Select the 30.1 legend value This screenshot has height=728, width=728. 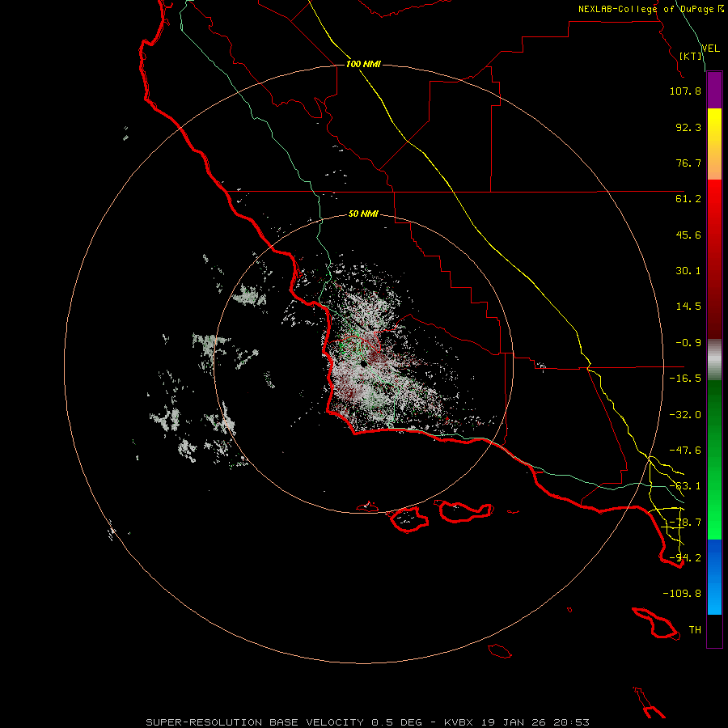pos(688,271)
